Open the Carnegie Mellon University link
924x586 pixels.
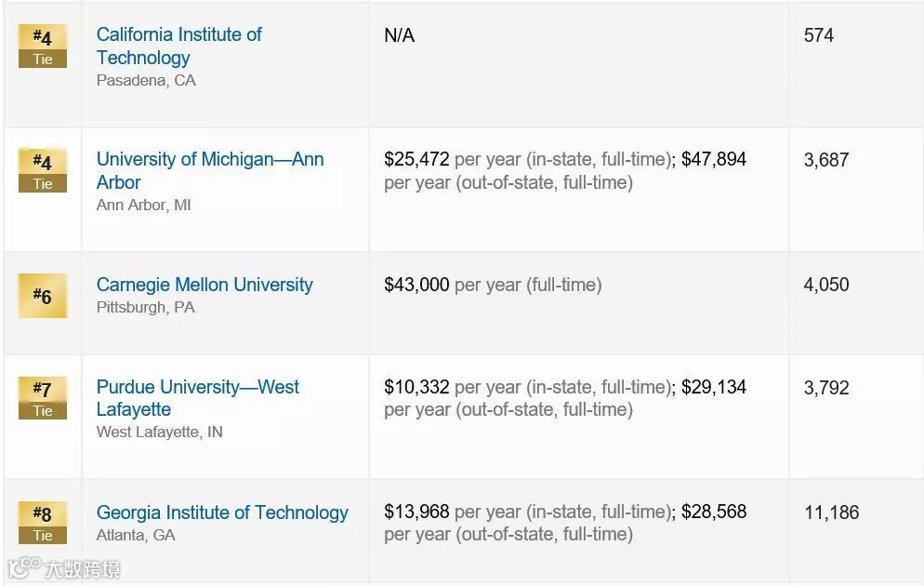pos(205,285)
